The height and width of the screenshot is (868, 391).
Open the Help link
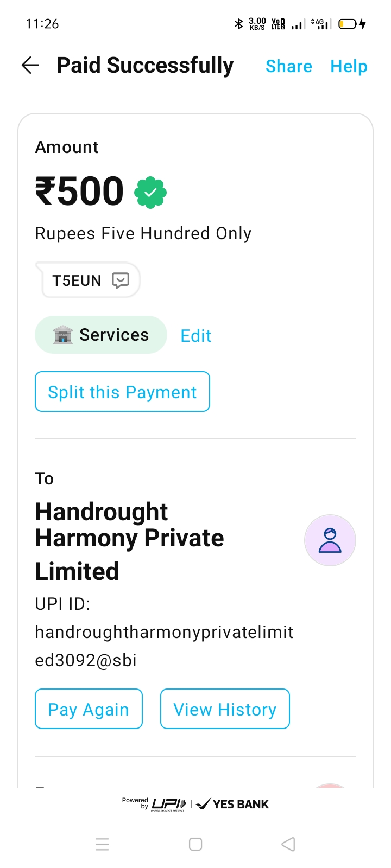(x=349, y=66)
